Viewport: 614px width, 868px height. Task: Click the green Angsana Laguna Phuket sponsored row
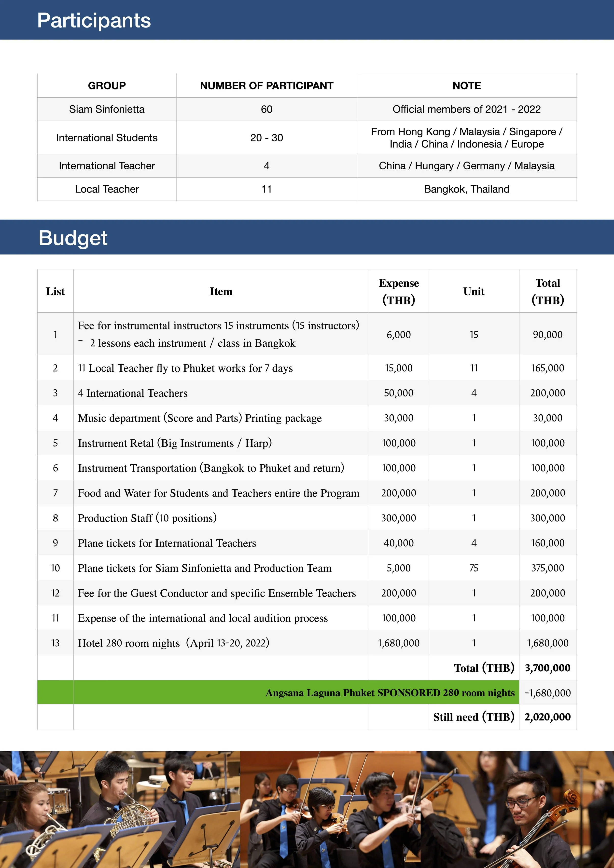point(390,692)
